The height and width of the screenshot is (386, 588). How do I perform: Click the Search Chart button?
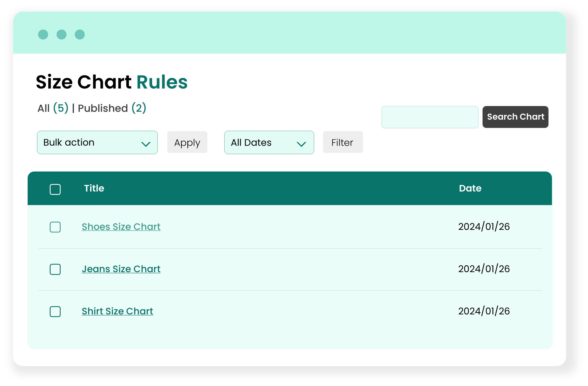click(x=515, y=117)
